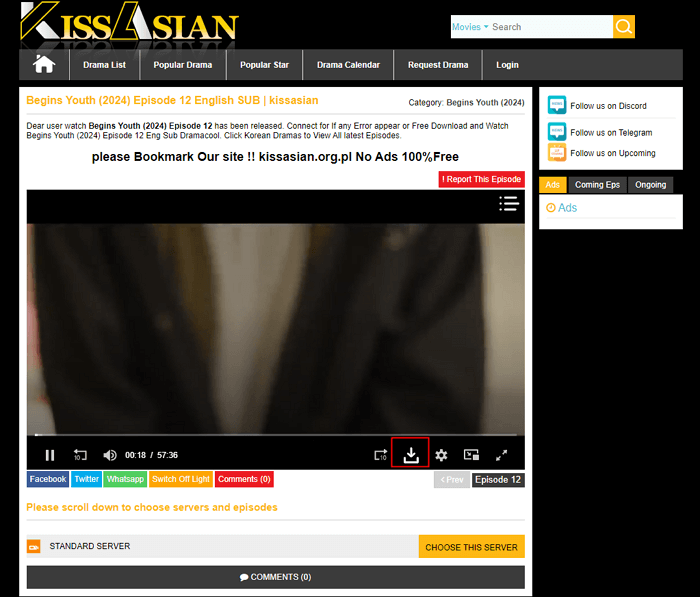
Task: Open Request Drama page
Action: coord(438,65)
